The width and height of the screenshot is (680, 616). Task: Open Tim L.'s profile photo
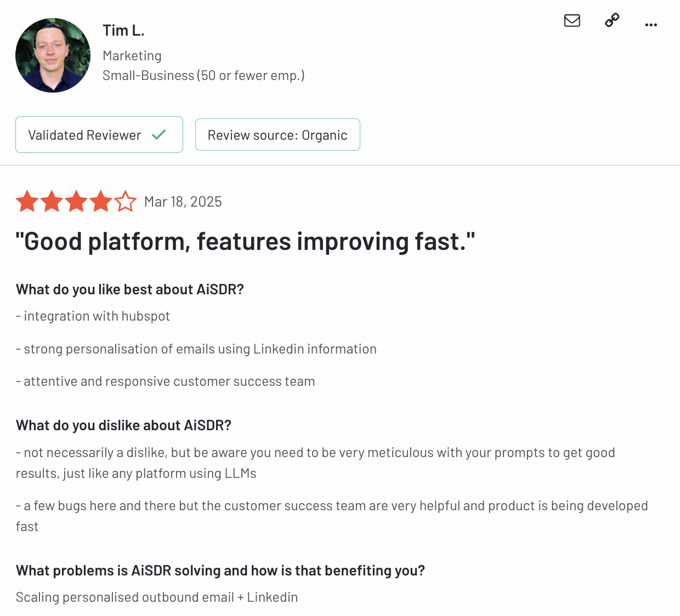(53, 55)
